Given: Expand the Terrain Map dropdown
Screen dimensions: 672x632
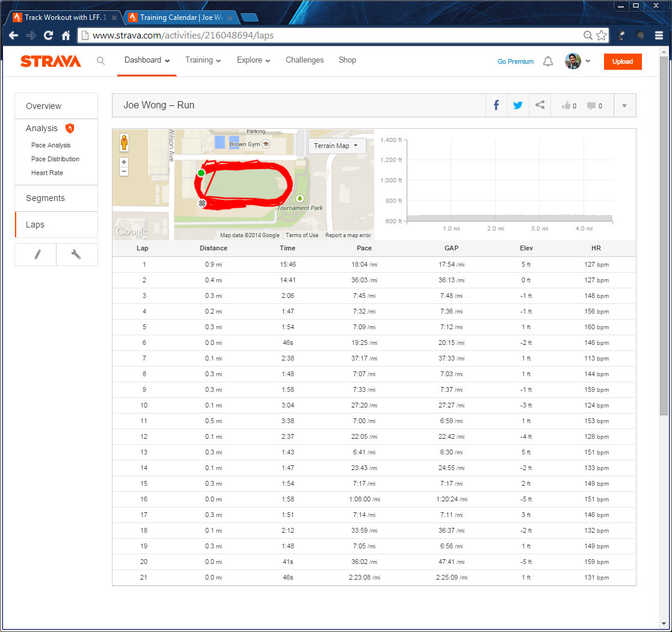Looking at the screenshot, I should (336, 146).
